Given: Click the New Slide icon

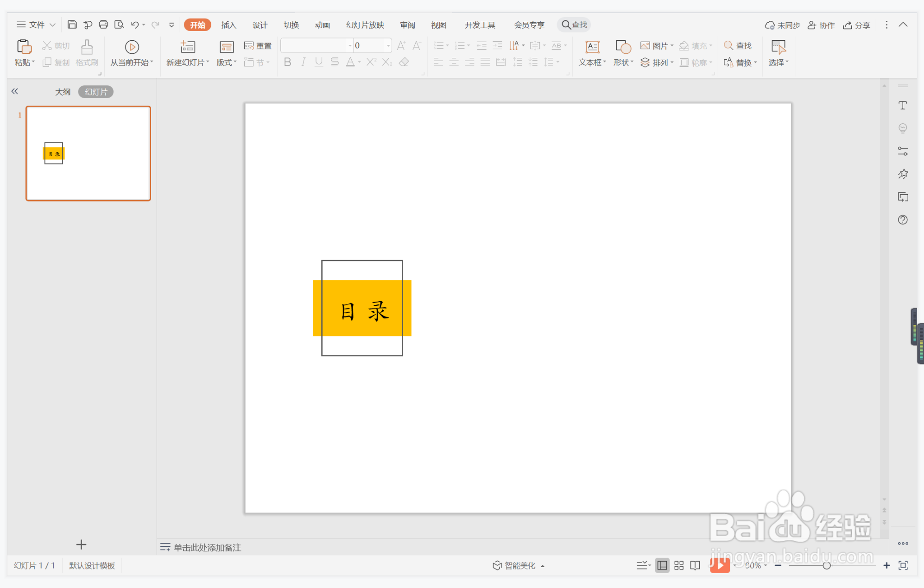Looking at the screenshot, I should [188, 47].
